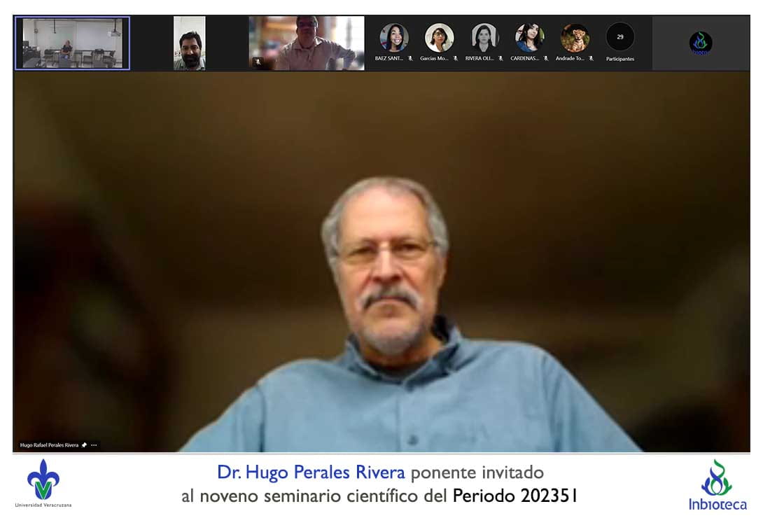Click muted mic icon next to BAEZ SANT

pos(410,59)
